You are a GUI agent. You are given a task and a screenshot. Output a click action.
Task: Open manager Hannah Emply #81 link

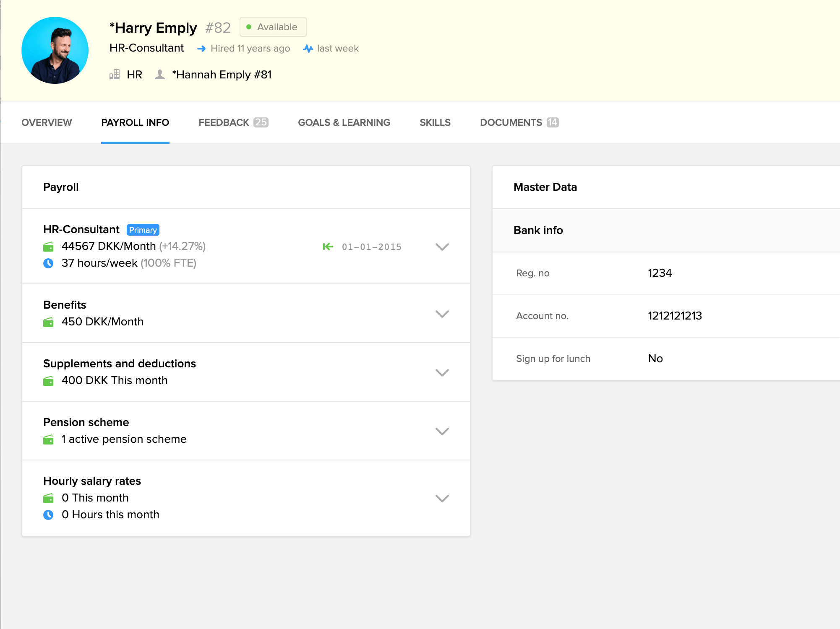222,75
